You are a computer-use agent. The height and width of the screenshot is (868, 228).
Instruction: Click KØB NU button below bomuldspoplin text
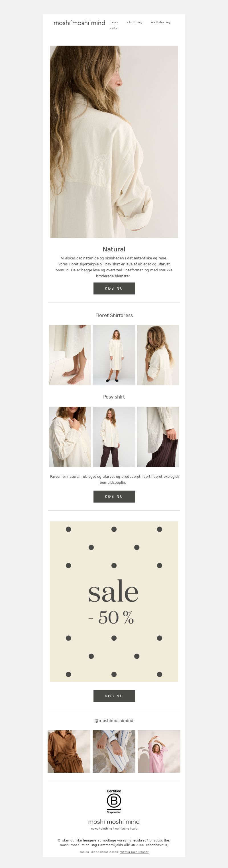tap(114, 497)
